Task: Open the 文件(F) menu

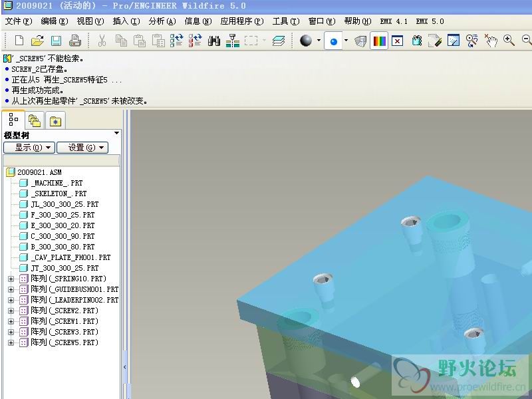Action: point(19,21)
